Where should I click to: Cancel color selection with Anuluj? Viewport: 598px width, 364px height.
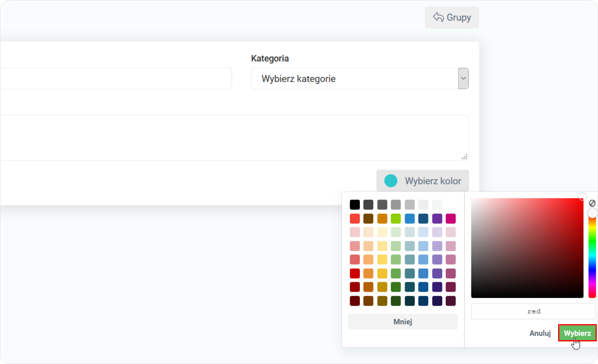pyautogui.click(x=540, y=333)
